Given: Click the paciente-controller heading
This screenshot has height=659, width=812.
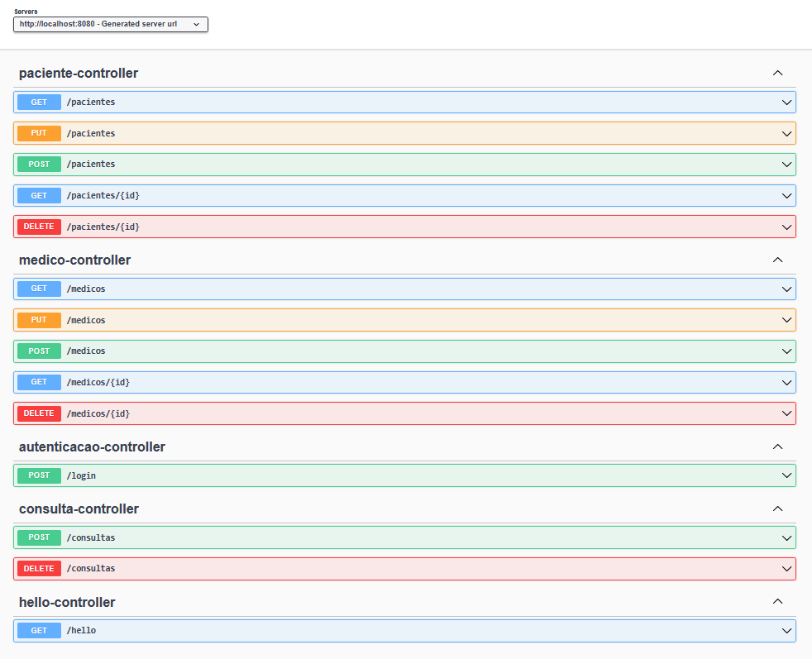Looking at the screenshot, I should pyautogui.click(x=79, y=73).
